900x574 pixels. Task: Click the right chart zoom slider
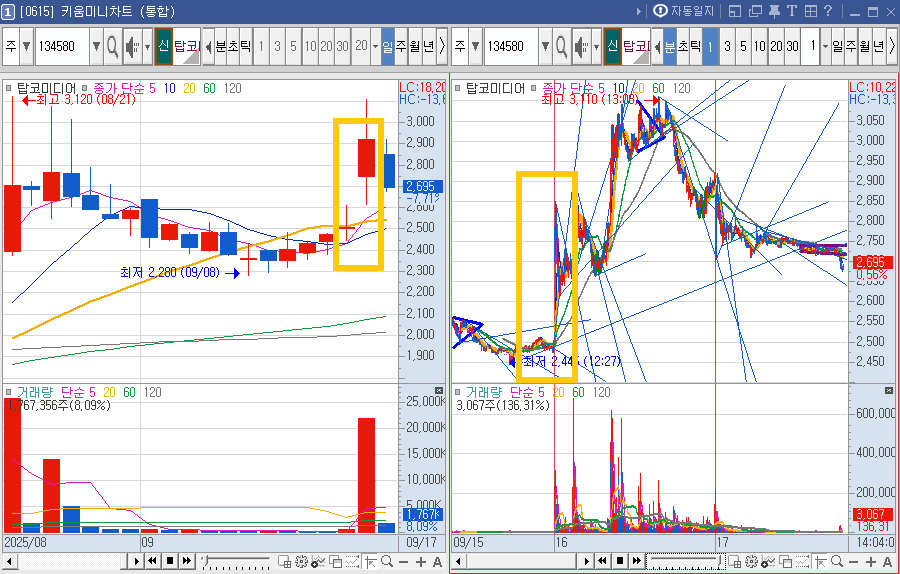[x=685, y=561]
